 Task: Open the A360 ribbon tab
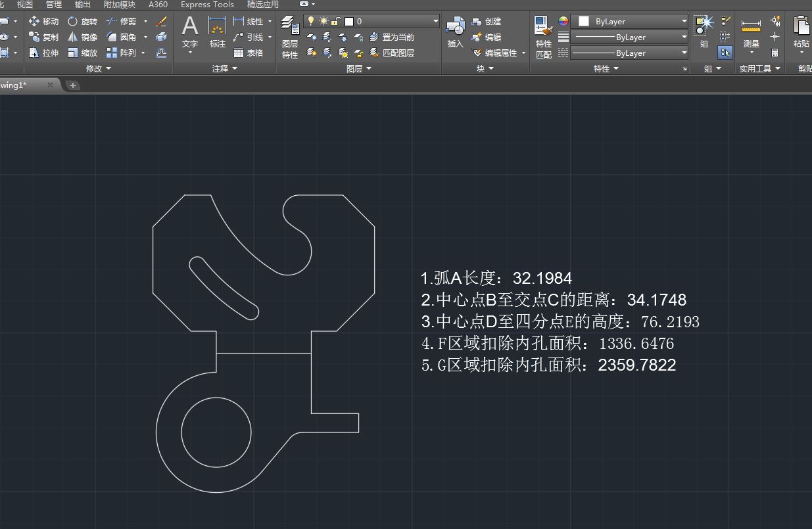tap(158, 4)
